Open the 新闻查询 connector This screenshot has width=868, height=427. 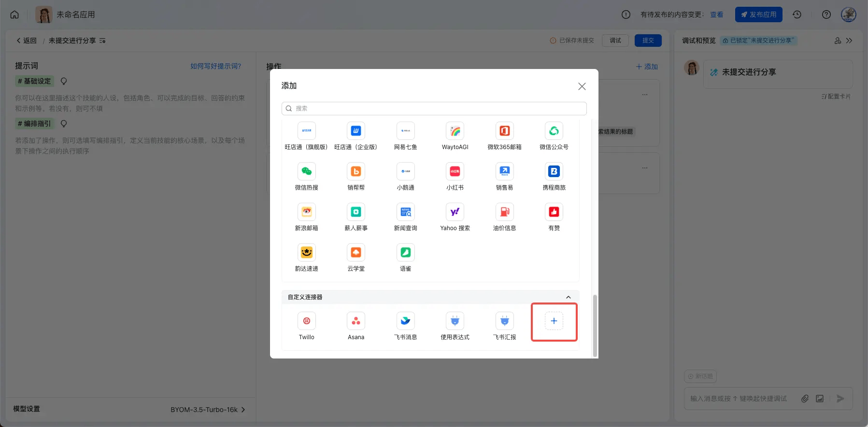pyautogui.click(x=406, y=212)
